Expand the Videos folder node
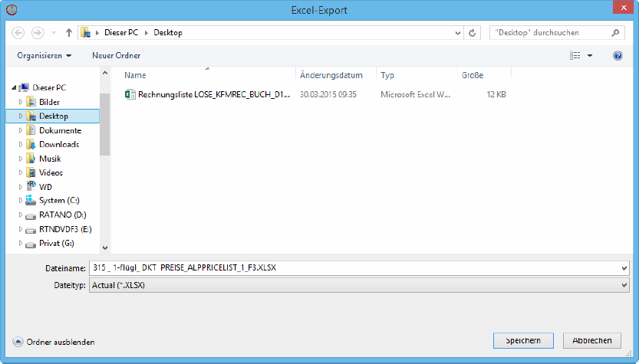Image resolution: width=639 pixels, height=364 pixels. [21, 172]
